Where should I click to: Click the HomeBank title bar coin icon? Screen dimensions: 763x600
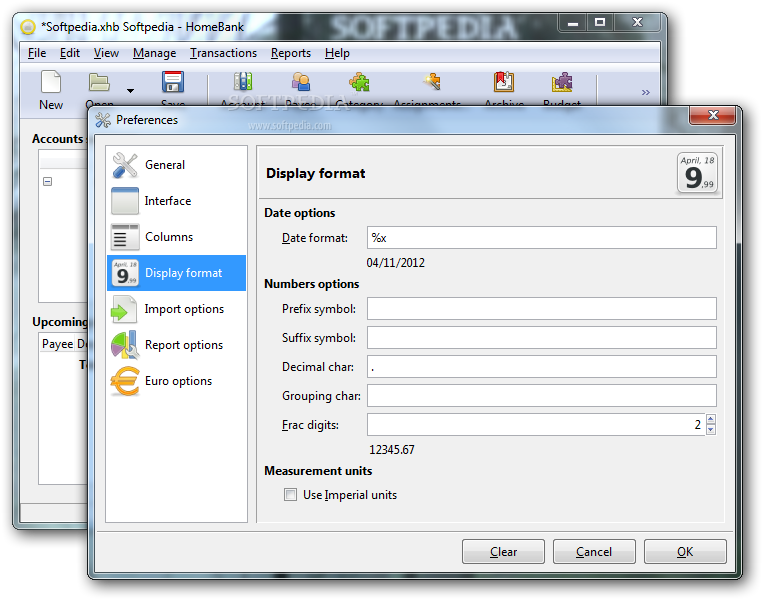pyautogui.click(x=28, y=27)
